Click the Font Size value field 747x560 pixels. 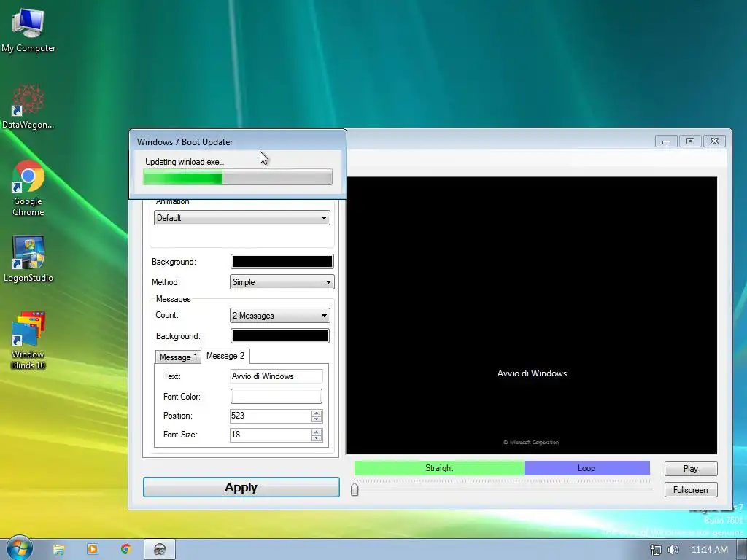271,435
